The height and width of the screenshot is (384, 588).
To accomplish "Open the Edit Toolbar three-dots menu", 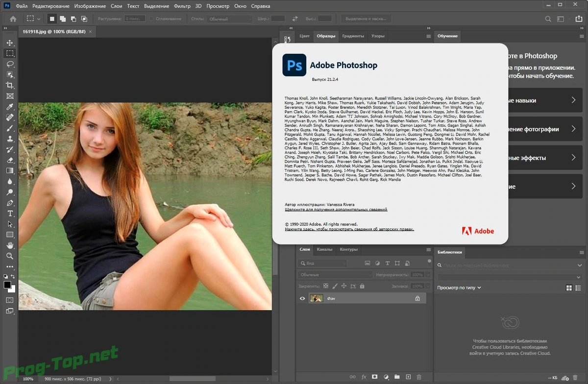I will [10, 267].
